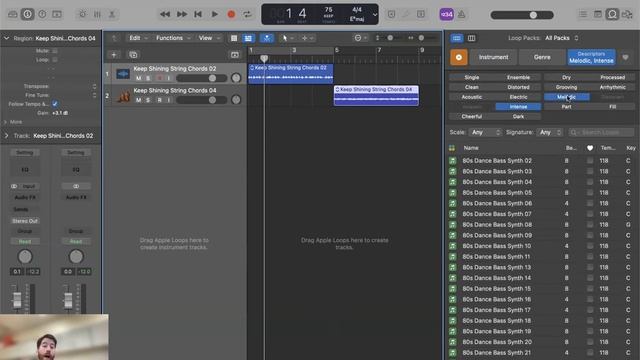Select the Cheerful descriptor button
This screenshot has height=360, width=640.
pyautogui.click(x=472, y=117)
